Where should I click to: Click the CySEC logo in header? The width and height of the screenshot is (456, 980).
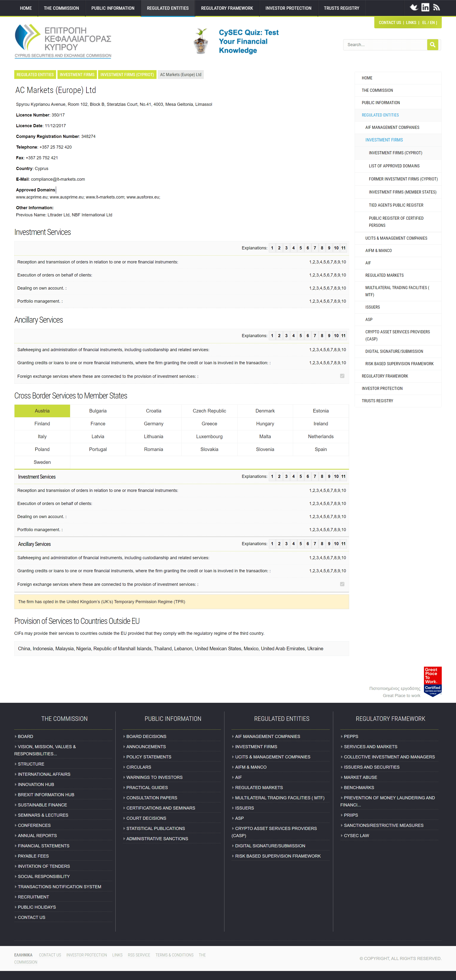[63, 41]
